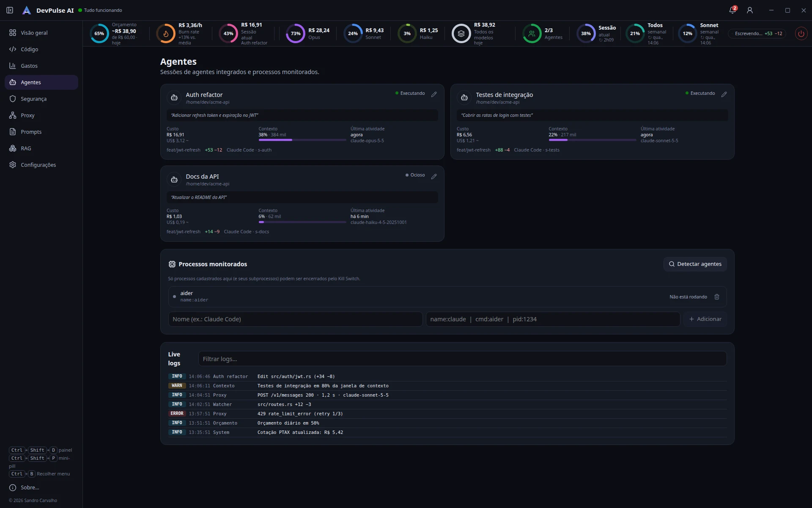Go to Gastos page

(41, 66)
